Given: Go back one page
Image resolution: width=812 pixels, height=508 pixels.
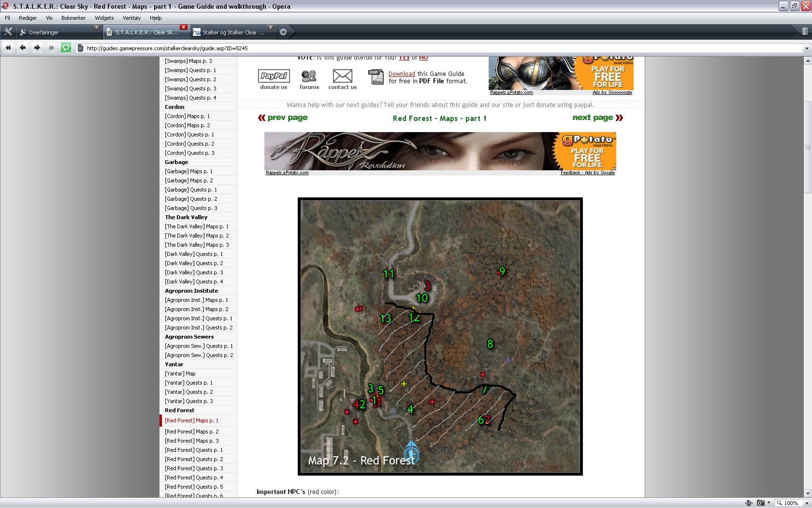Looking at the screenshot, I should [x=23, y=47].
